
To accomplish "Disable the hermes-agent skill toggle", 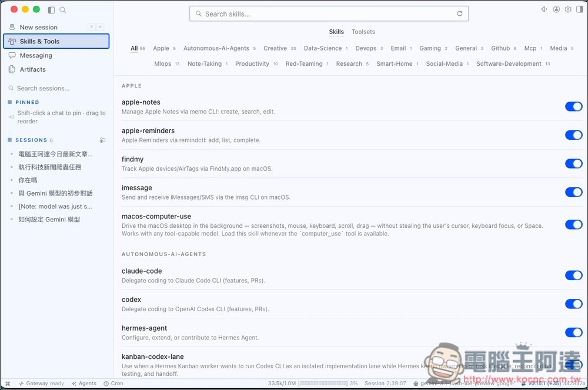I will point(574,332).
